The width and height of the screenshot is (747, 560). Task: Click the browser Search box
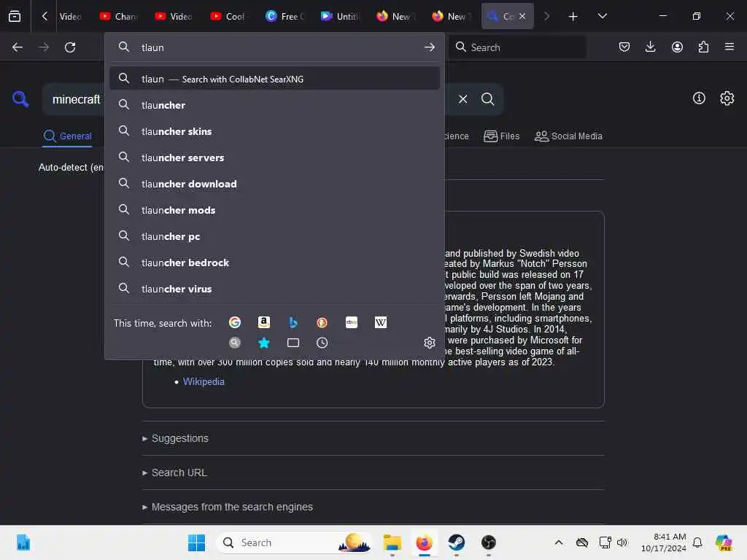(519, 47)
